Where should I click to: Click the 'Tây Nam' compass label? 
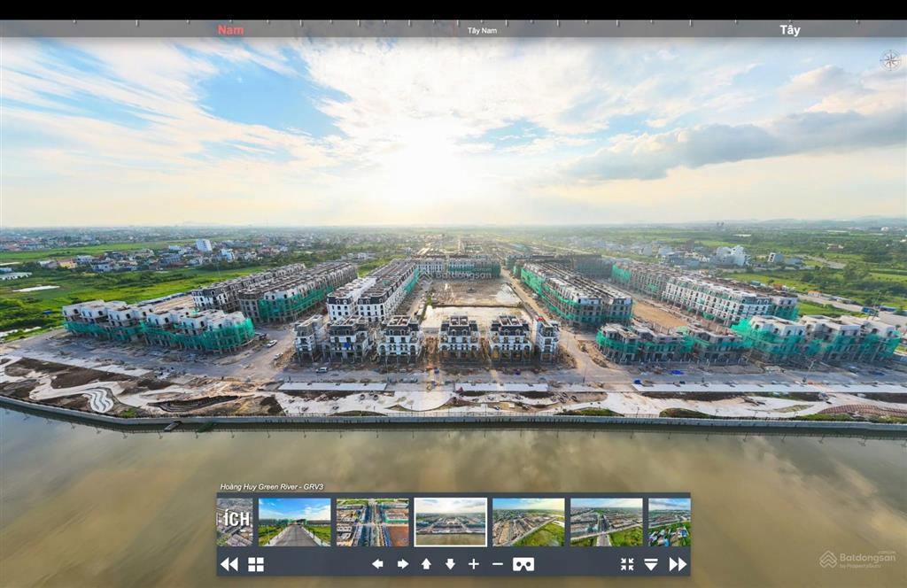coord(482,30)
